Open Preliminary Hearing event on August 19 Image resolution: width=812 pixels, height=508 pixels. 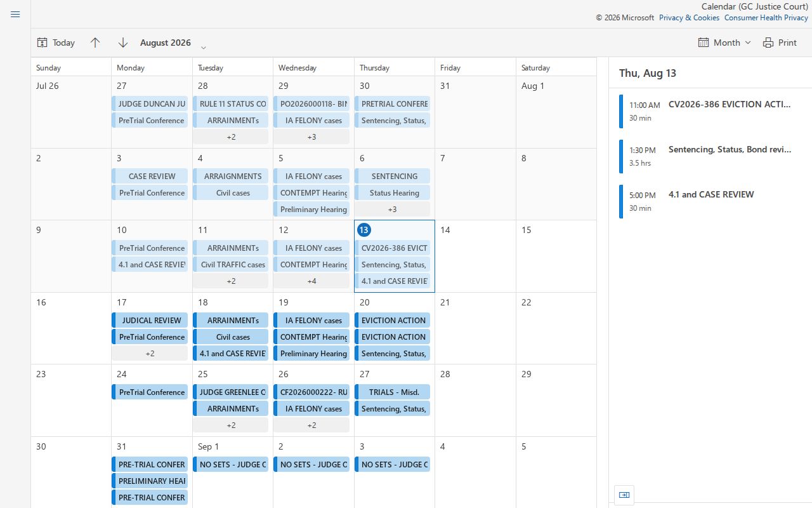pyautogui.click(x=311, y=353)
